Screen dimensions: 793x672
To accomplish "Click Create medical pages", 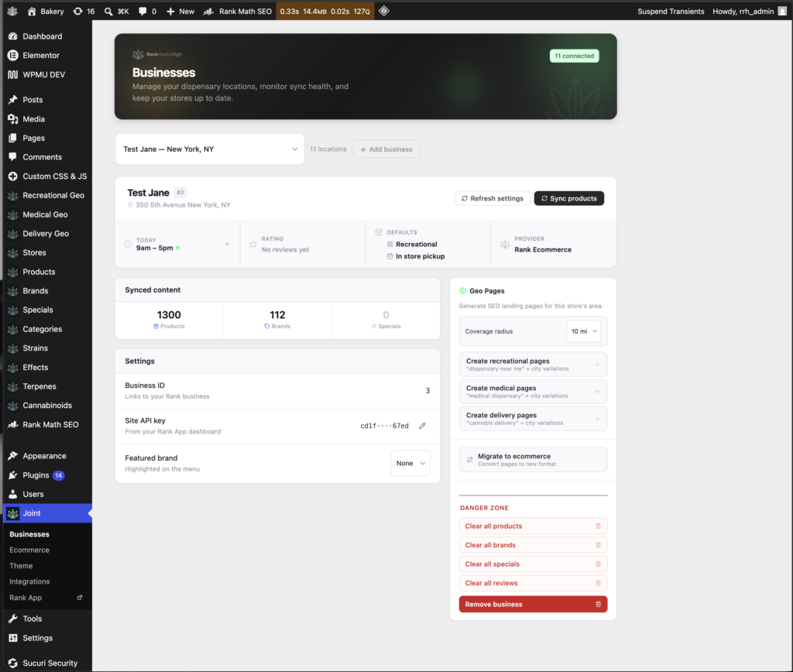I will (x=533, y=392).
